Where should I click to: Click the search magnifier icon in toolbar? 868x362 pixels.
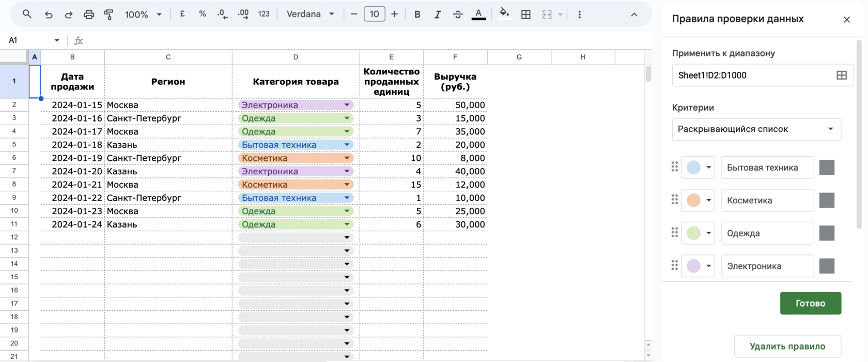pos(27,14)
